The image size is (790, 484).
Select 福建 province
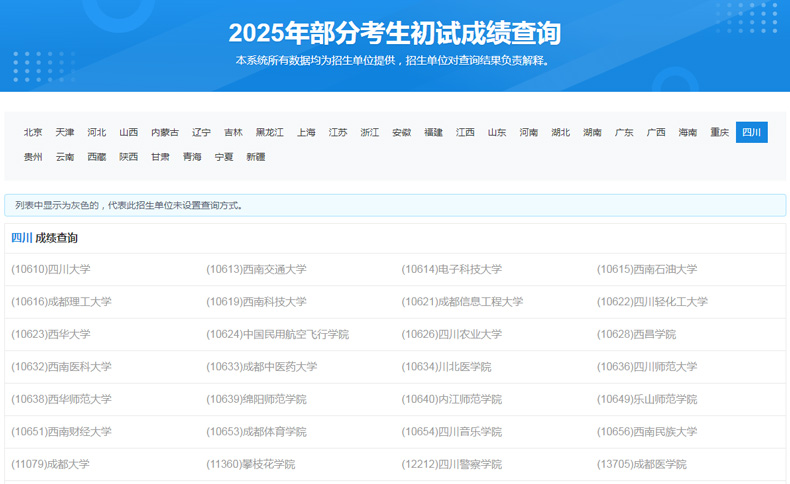(x=433, y=132)
